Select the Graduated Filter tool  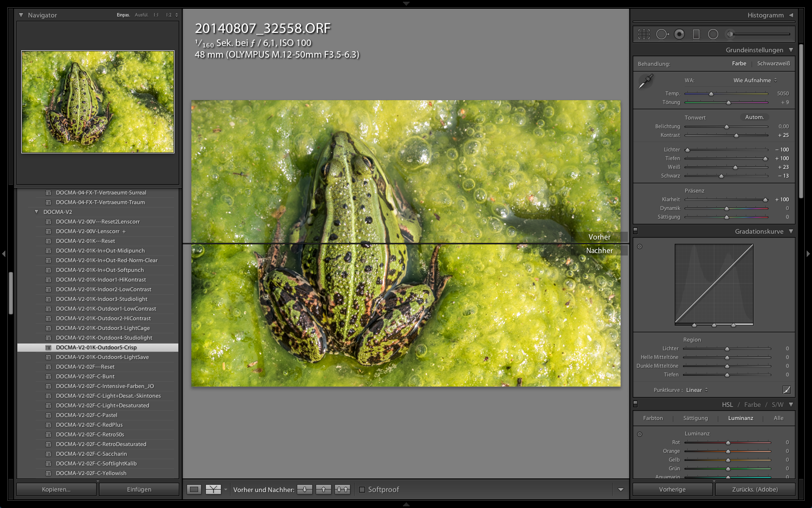(696, 34)
